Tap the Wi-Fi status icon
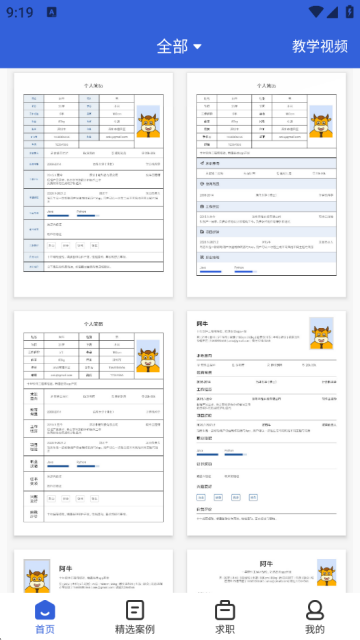This screenshot has height=640, width=360. 316,12
